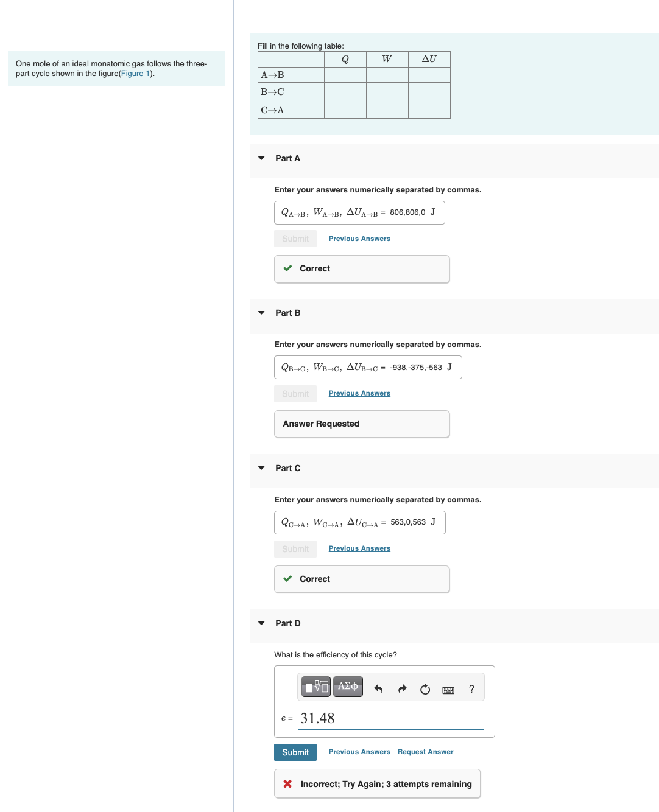The height and width of the screenshot is (812, 659).
Task: Open the Greek symbols ΑΣΦ palette
Action: tap(348, 687)
